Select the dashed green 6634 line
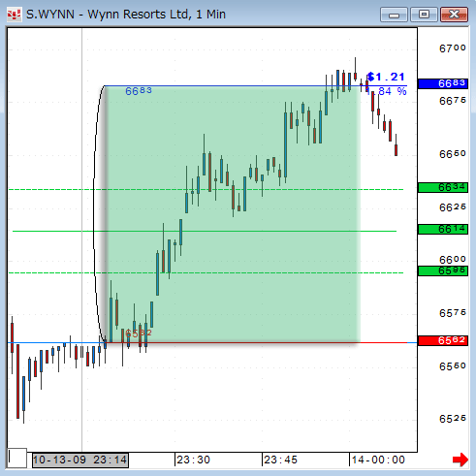Image resolution: width=476 pixels, height=476 pixels. point(206,189)
